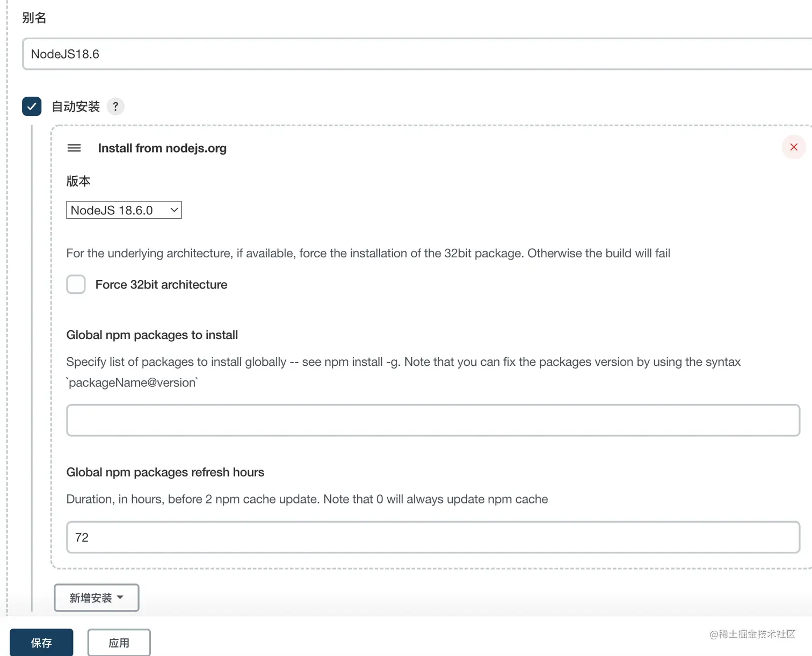Open the help tooltip next to 自动安装
812x656 pixels.
point(115,106)
